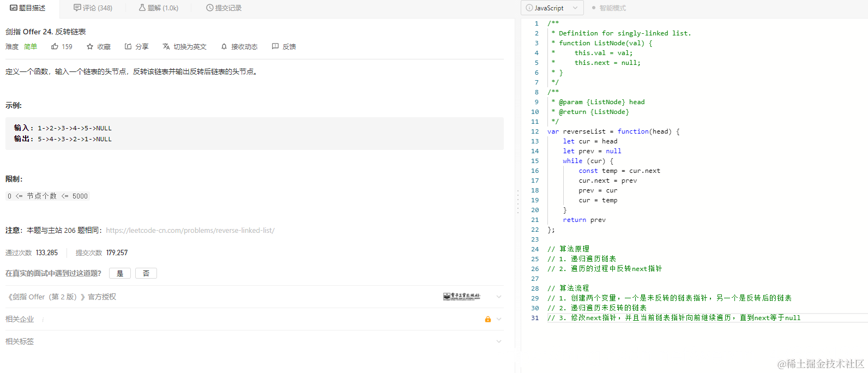Click the comment line // 算法流程
This screenshot has height=373, width=868.
568,288
